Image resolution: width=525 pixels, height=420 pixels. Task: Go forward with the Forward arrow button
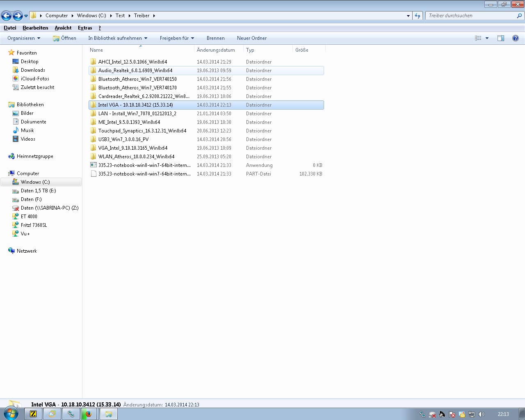pos(18,16)
